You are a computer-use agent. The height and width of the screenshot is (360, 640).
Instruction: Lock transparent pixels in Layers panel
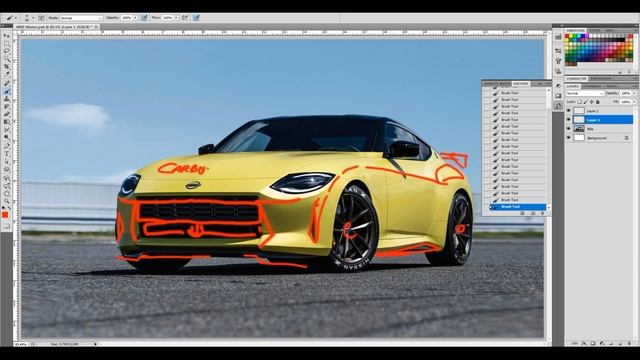click(580, 102)
